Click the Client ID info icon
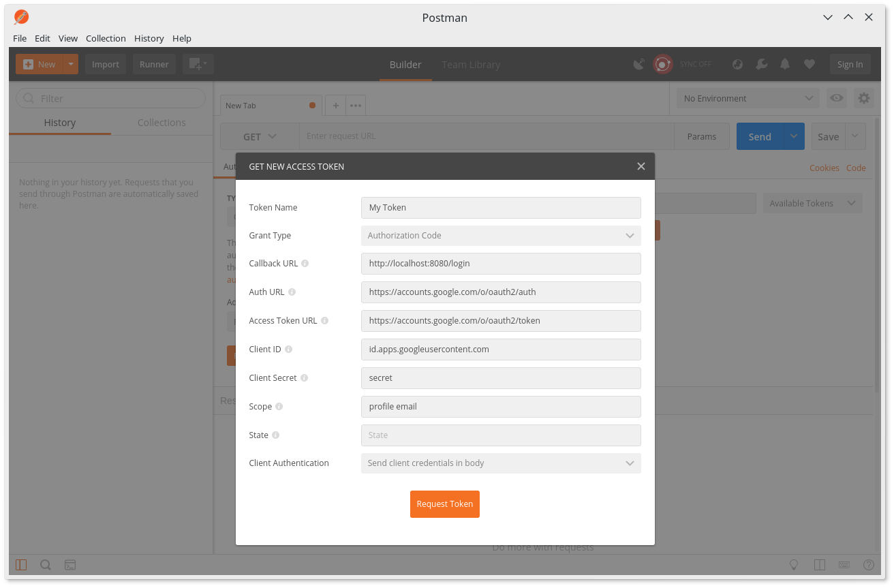Image resolution: width=894 pixels, height=588 pixels. coord(289,350)
